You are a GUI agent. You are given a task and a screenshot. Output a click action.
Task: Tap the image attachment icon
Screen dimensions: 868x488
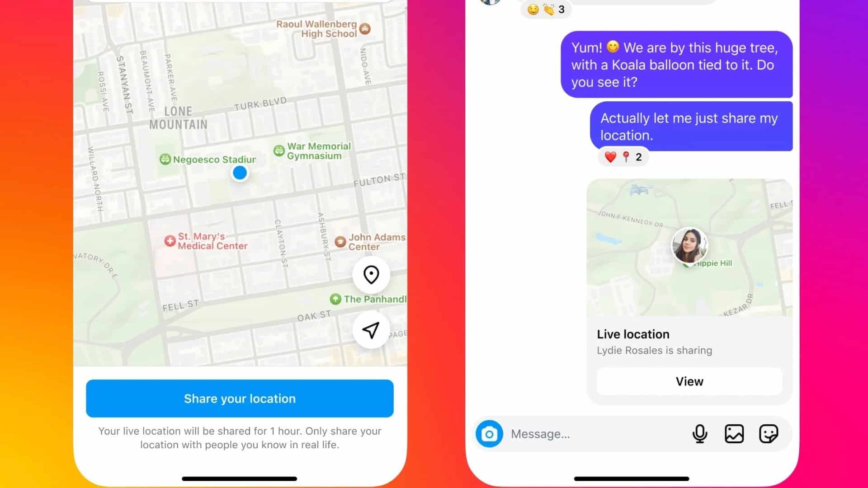pos(735,433)
